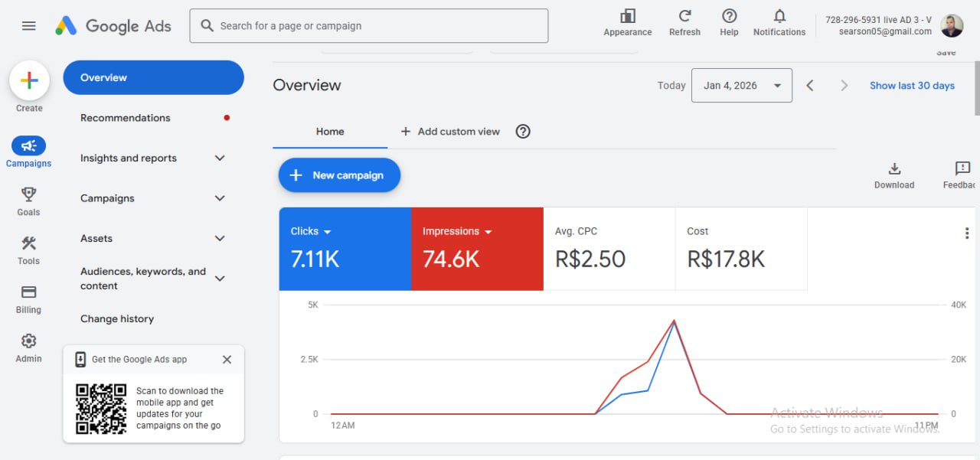Click Show last 30 days link

[x=912, y=86]
